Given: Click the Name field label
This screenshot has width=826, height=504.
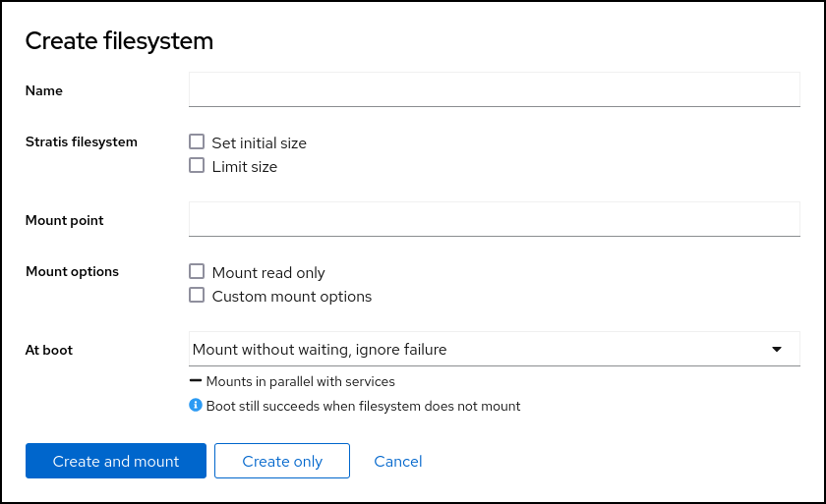Looking at the screenshot, I should point(44,90).
